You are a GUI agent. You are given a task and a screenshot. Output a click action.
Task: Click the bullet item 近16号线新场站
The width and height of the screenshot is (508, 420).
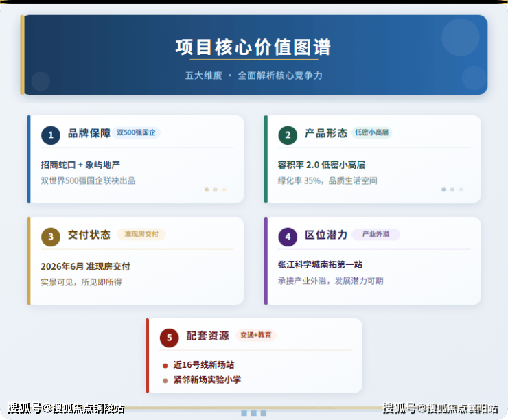pos(203,365)
